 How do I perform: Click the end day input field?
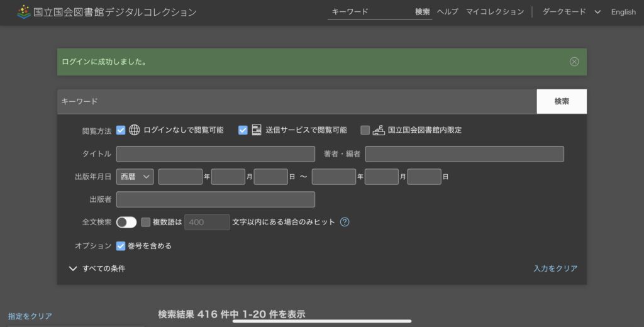[425, 177]
